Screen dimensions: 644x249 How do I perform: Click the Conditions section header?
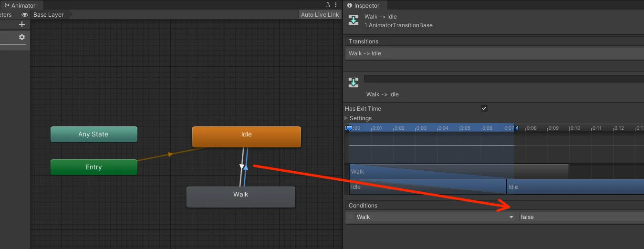494,206
